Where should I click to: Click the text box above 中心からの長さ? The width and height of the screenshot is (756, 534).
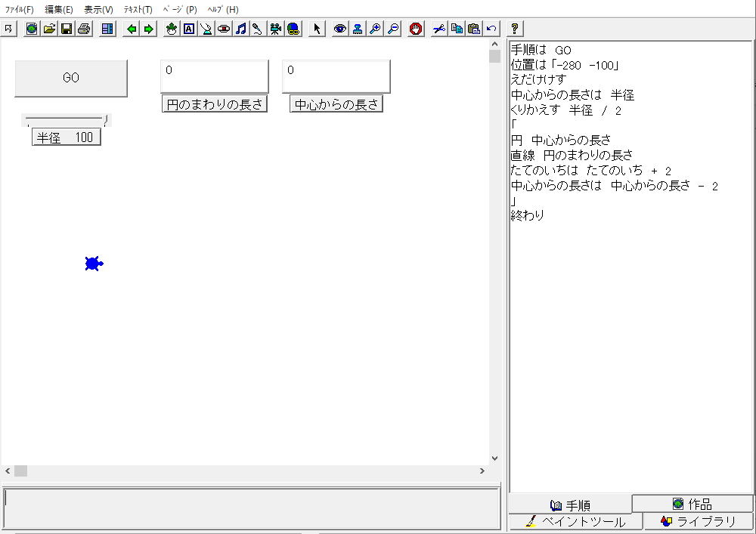[x=336, y=76]
